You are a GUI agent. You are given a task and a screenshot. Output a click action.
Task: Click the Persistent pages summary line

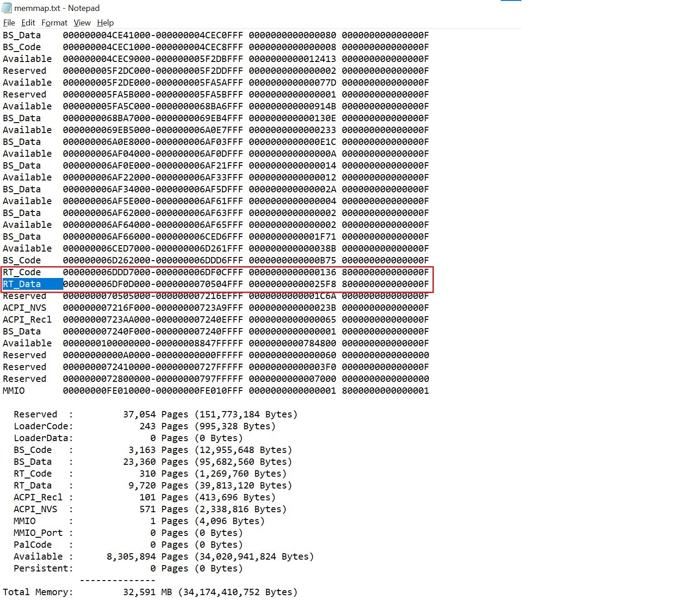tap(128, 569)
